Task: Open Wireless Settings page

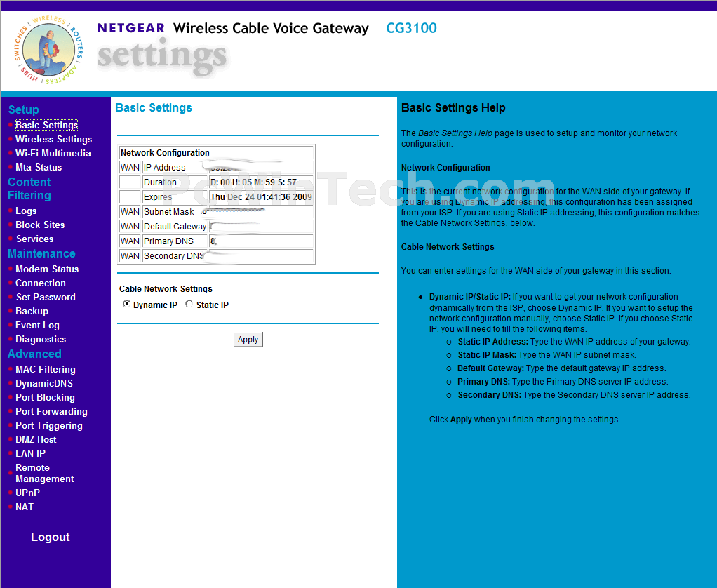Action: point(53,139)
